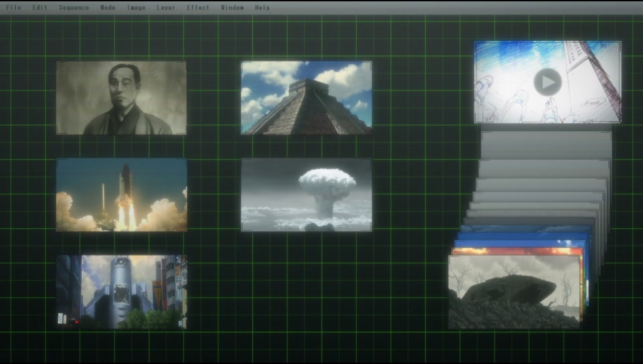The height and width of the screenshot is (364, 643).
Task: Select the blue card in the stacked images
Action: 522,236
